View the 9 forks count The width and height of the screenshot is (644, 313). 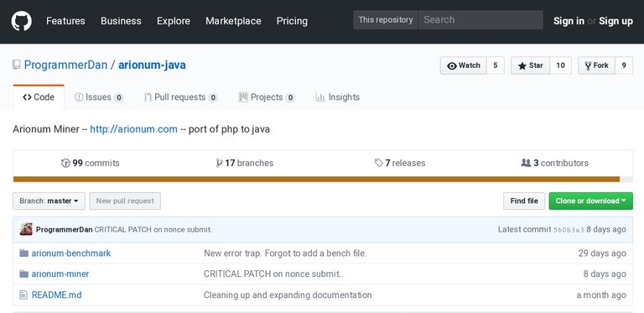coord(624,65)
